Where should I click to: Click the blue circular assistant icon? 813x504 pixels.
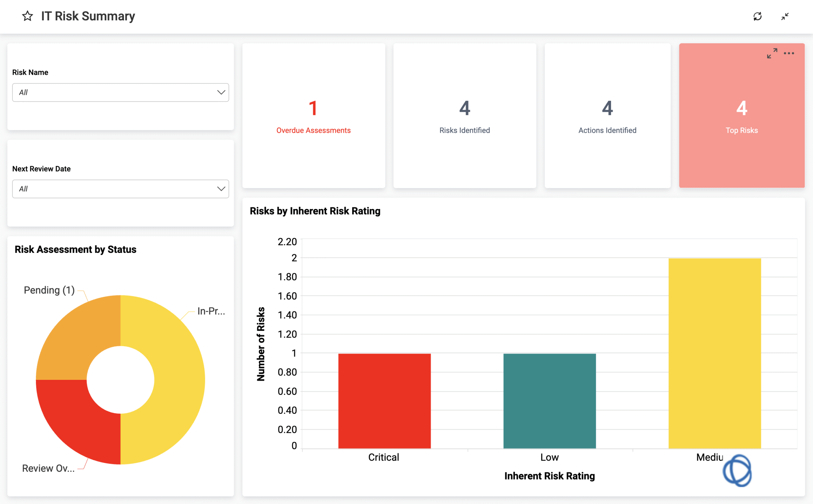click(737, 470)
